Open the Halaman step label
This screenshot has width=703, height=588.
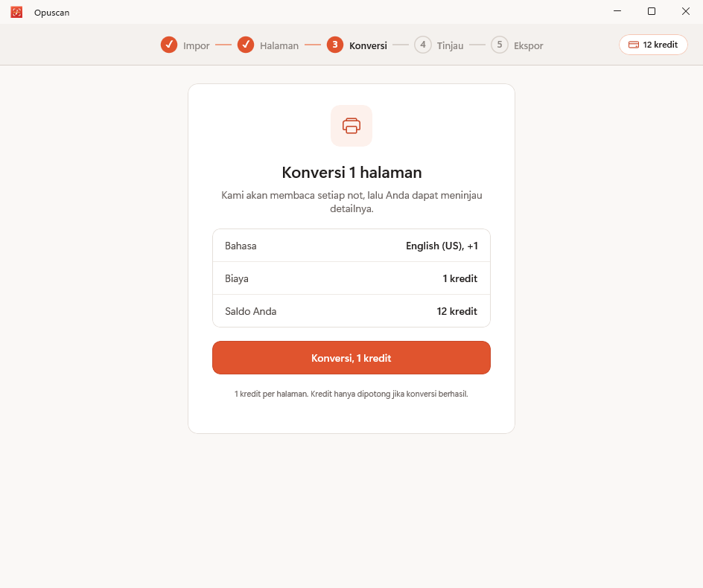(279, 45)
